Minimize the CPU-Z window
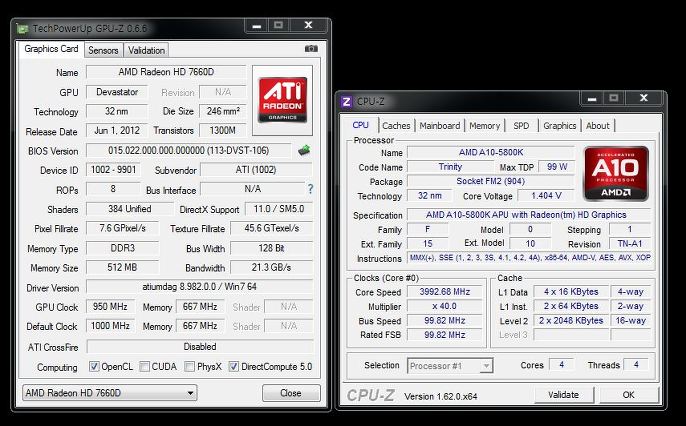 (592, 98)
